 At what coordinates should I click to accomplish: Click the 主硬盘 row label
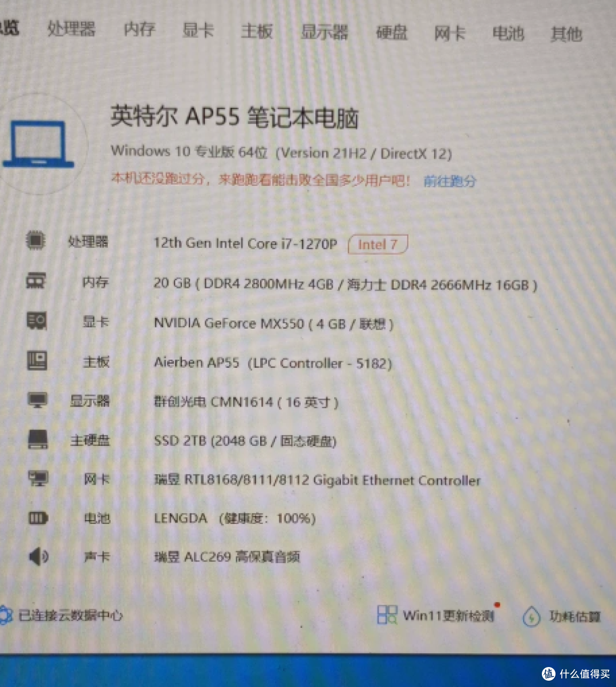(x=90, y=440)
